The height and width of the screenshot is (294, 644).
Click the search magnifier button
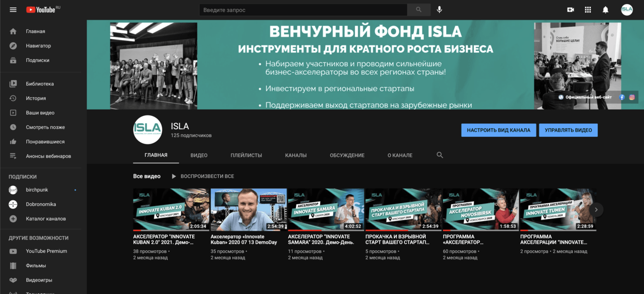[419, 10]
